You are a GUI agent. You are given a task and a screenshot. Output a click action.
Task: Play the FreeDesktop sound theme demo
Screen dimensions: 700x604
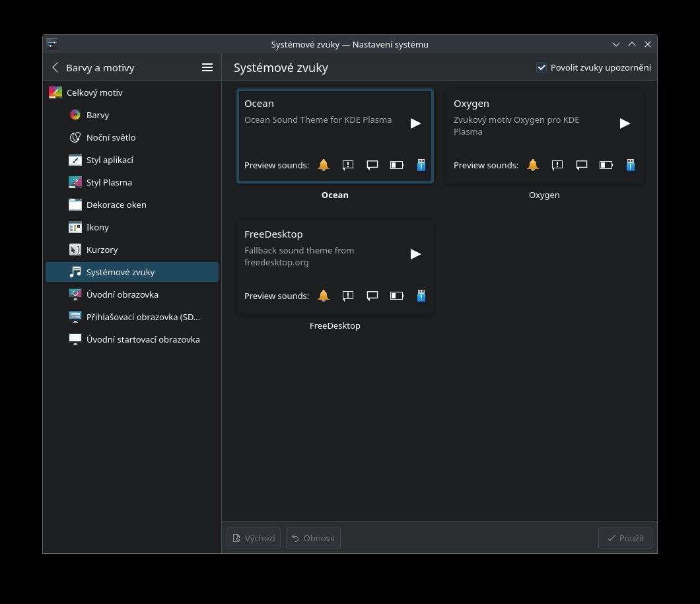pyautogui.click(x=415, y=254)
